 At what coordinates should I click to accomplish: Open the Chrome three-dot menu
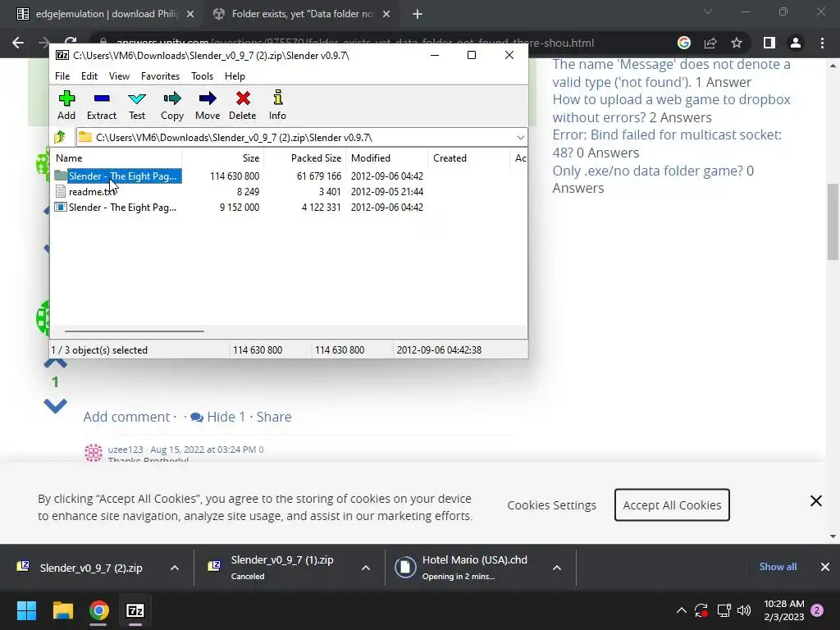(822, 43)
